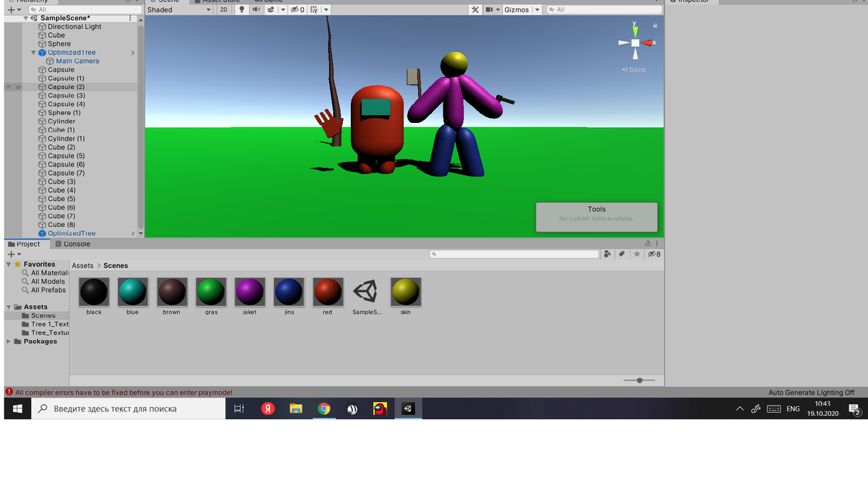Select the skin yellow material

point(406,296)
